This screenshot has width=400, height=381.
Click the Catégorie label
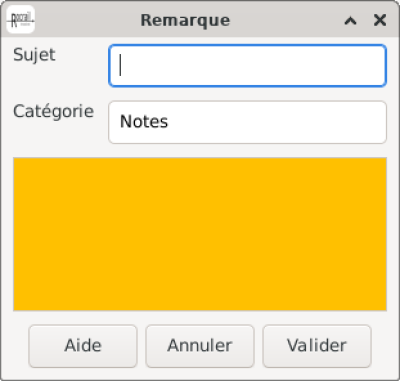pyautogui.click(x=53, y=112)
